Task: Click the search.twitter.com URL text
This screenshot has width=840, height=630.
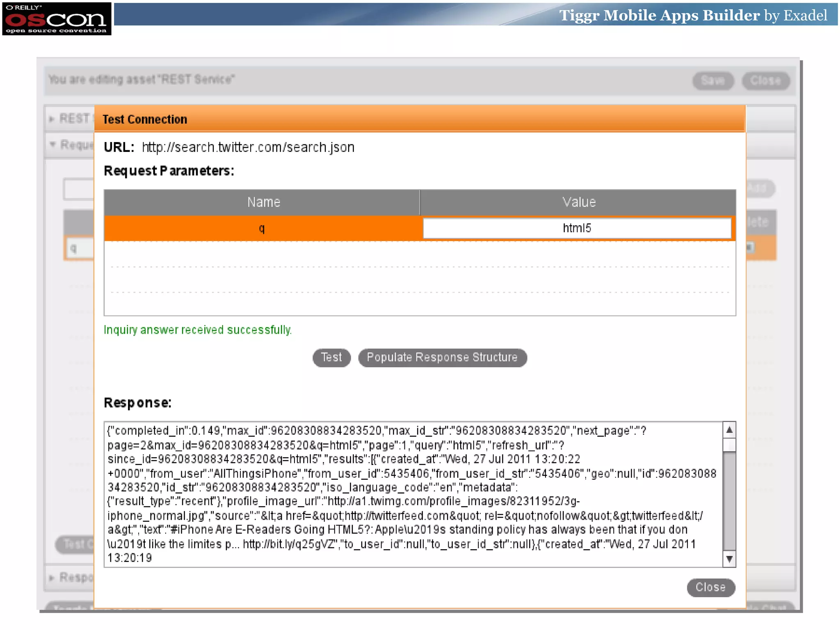Action: (x=248, y=147)
